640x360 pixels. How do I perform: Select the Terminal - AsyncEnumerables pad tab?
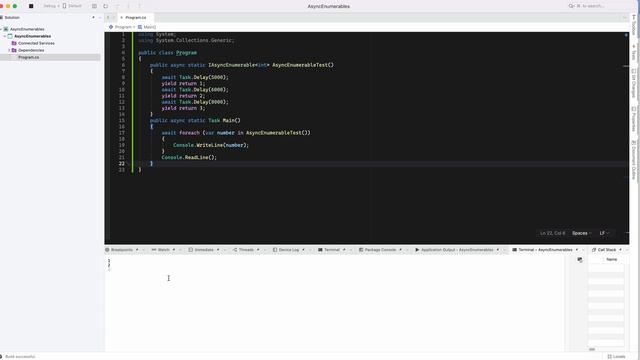[545, 250]
